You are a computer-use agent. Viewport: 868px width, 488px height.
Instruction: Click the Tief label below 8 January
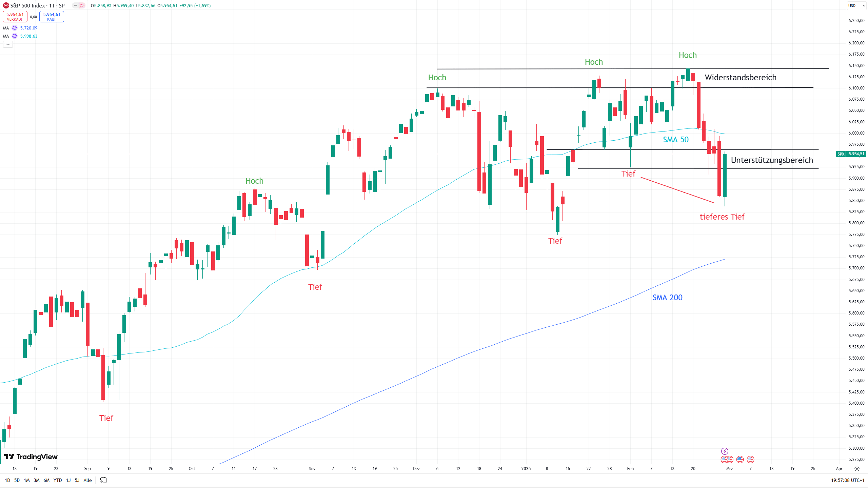pyautogui.click(x=555, y=241)
